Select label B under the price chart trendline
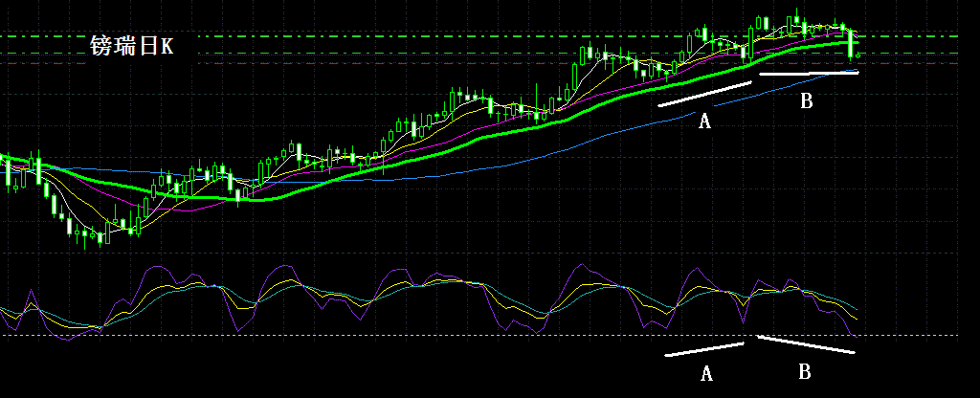 [807, 100]
